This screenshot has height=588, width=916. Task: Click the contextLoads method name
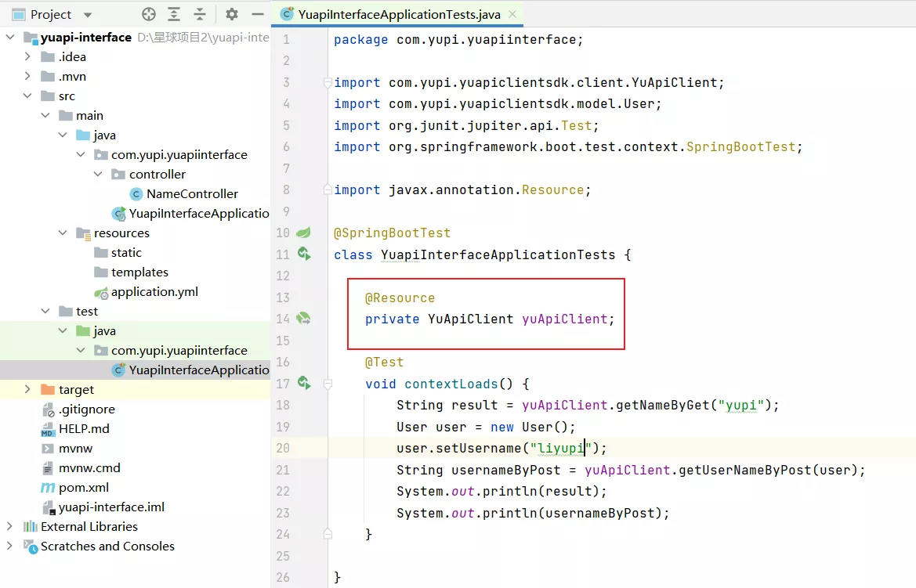(451, 384)
